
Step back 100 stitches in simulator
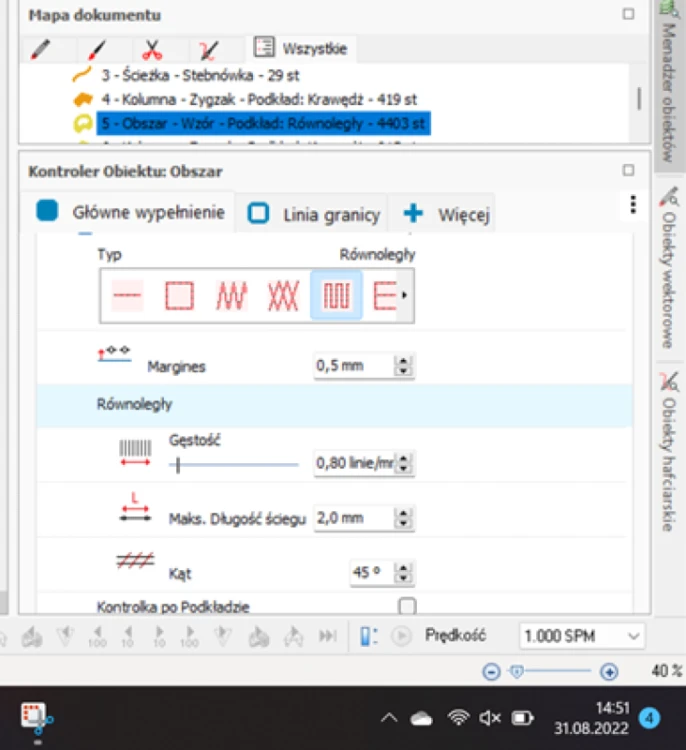click(97, 637)
